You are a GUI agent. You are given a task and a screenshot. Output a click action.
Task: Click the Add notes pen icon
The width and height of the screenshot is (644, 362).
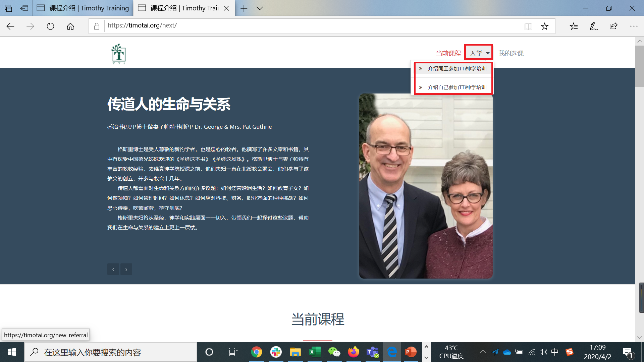[593, 26]
